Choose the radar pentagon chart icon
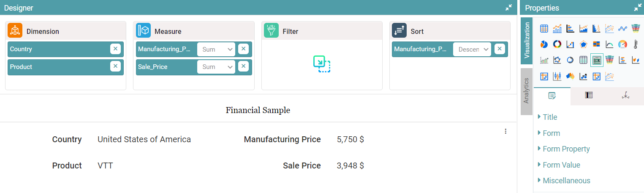Image resolution: width=644 pixels, height=193 pixels. tap(583, 44)
